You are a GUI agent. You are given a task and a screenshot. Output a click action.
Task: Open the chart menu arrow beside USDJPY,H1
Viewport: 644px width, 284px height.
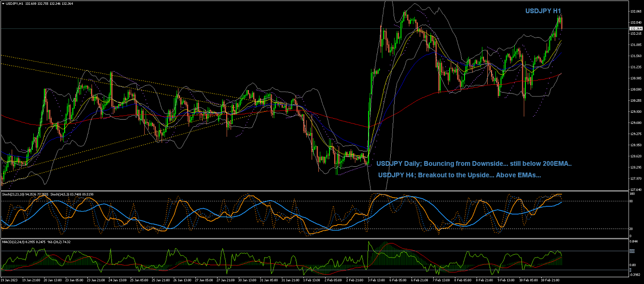[2, 3]
